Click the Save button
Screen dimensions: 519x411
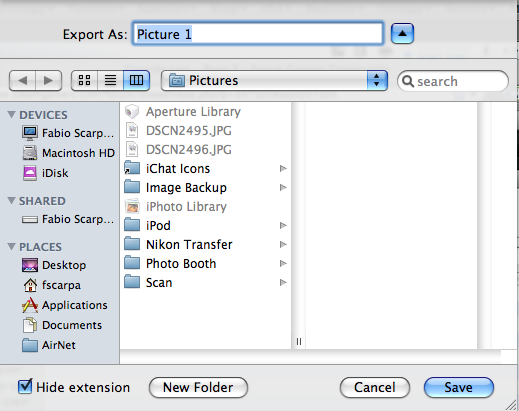click(x=459, y=387)
